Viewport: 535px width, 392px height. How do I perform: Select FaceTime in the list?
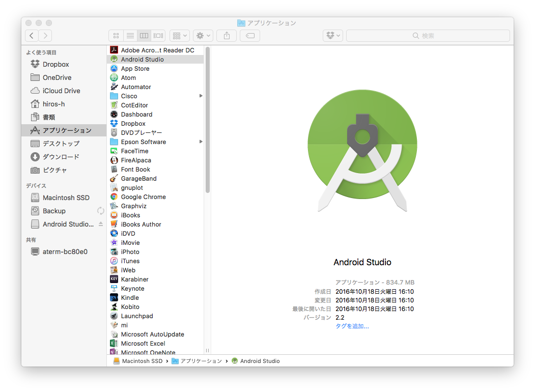(x=156, y=151)
